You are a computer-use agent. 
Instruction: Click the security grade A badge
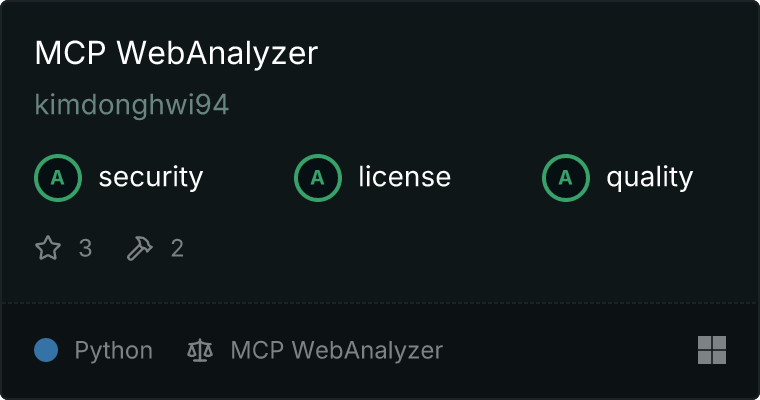(58, 178)
